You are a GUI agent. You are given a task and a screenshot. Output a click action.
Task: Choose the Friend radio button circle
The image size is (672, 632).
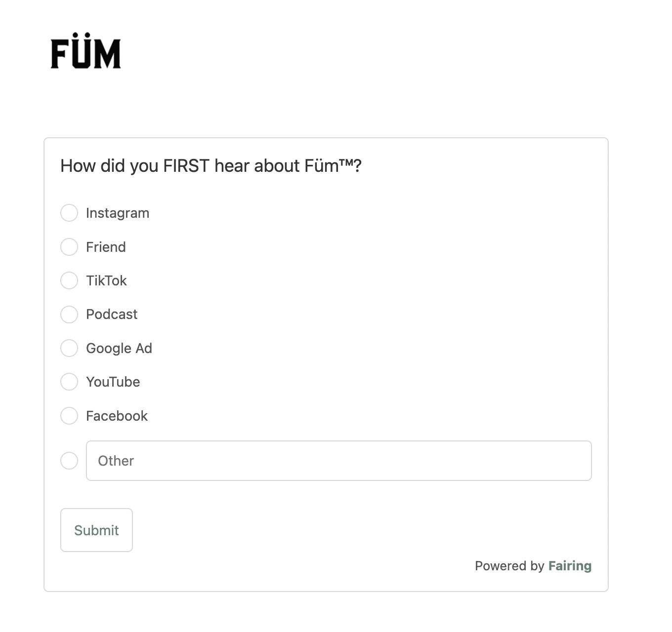tap(69, 247)
